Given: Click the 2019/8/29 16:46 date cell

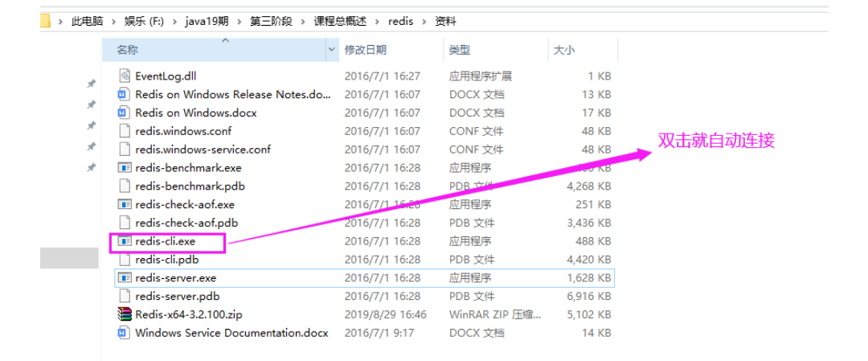Looking at the screenshot, I should coord(385,314).
